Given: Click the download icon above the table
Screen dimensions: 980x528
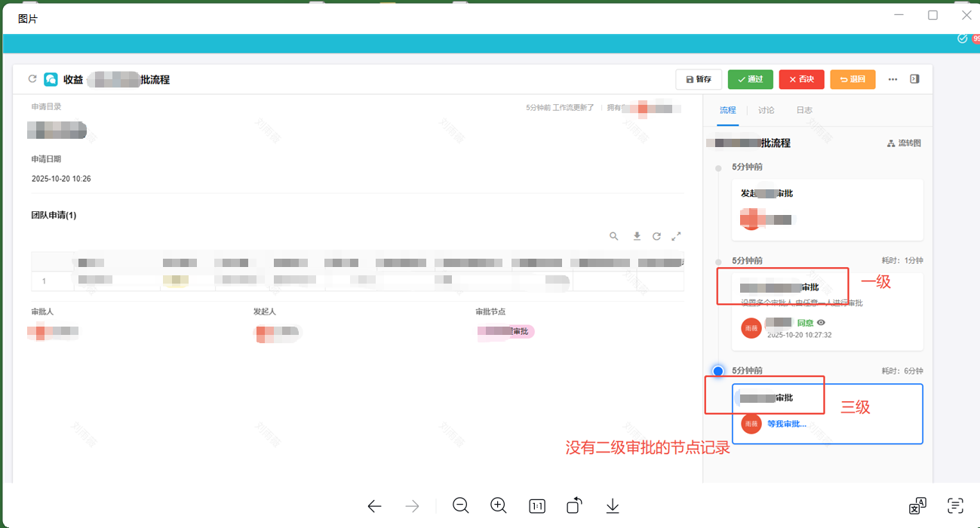Looking at the screenshot, I should click(x=637, y=236).
